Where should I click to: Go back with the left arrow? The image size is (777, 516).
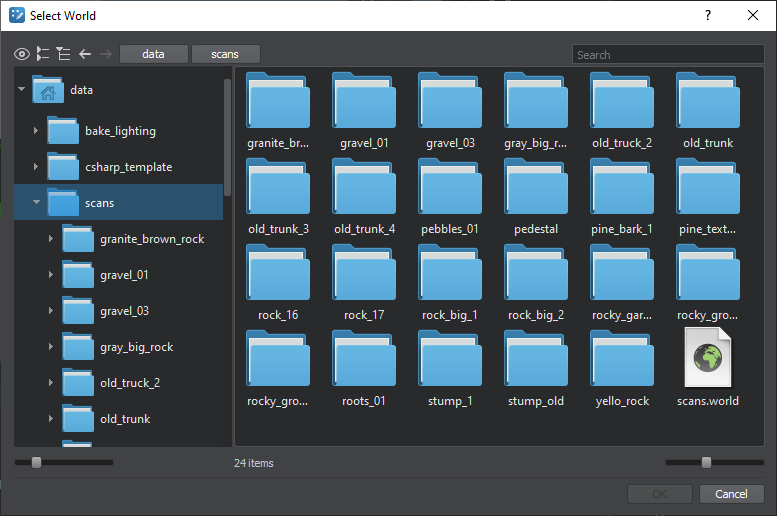(85, 54)
